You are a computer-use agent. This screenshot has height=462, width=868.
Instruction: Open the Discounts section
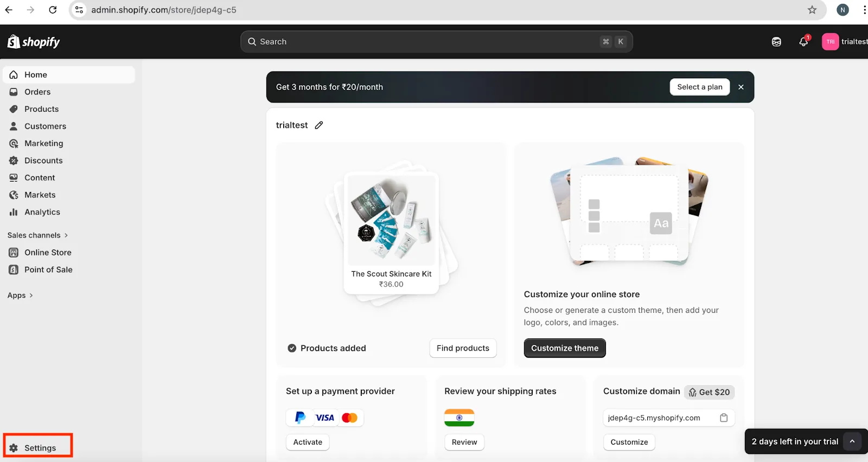click(x=69, y=161)
